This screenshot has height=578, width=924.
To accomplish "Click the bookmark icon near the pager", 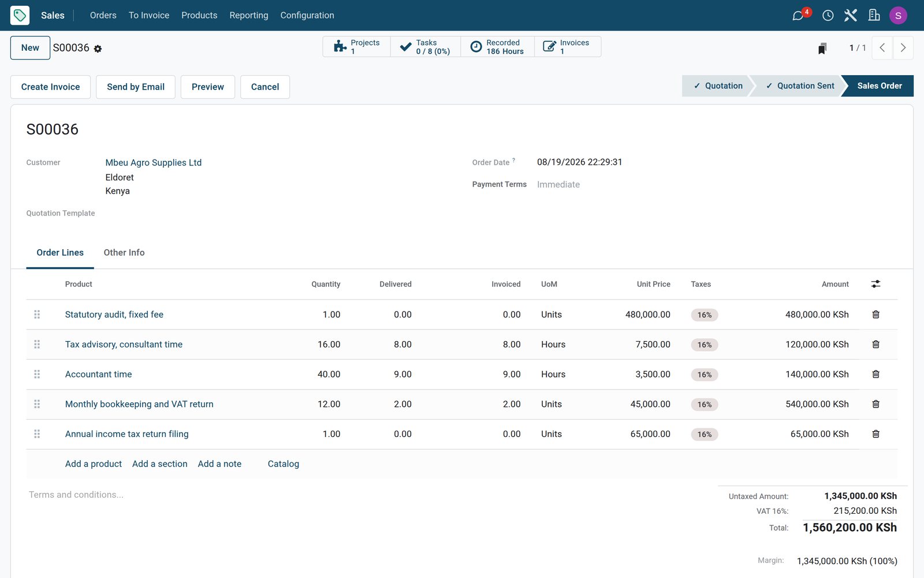I will click(x=822, y=48).
